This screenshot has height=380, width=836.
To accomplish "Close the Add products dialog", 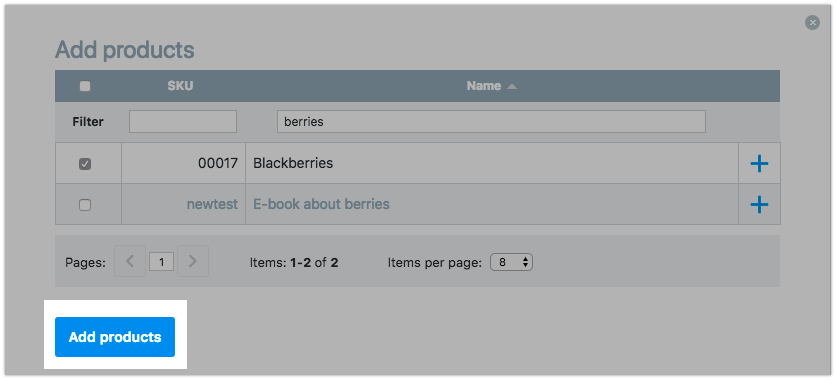I will (812, 22).
